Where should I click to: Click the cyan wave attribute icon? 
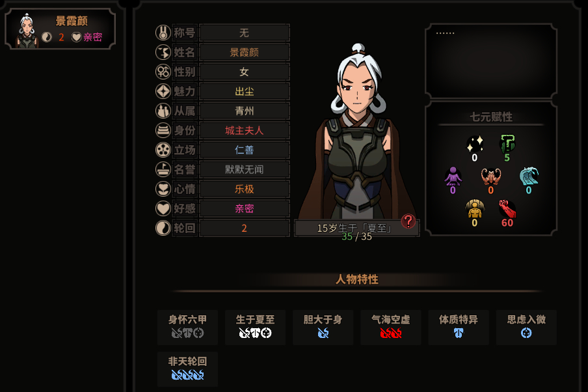point(529,176)
